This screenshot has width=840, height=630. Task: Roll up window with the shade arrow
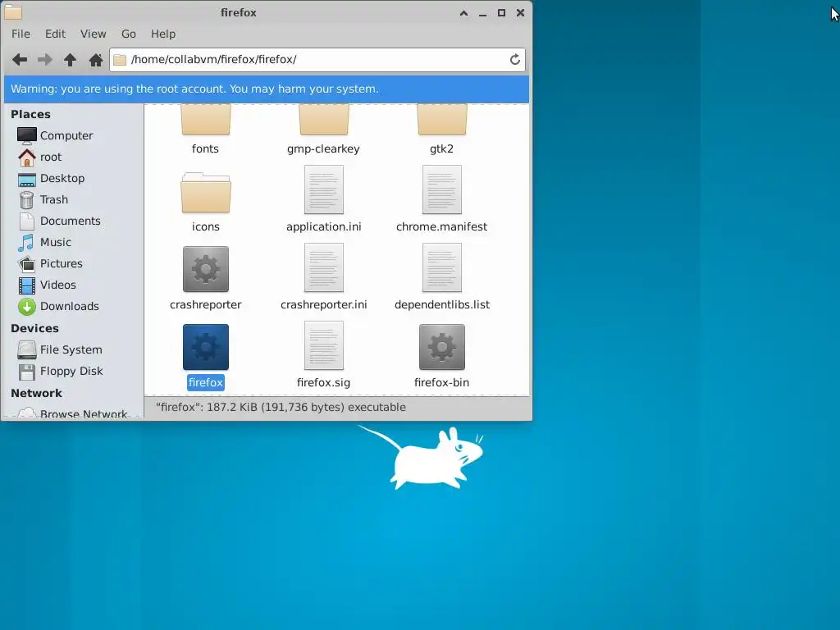(x=464, y=13)
